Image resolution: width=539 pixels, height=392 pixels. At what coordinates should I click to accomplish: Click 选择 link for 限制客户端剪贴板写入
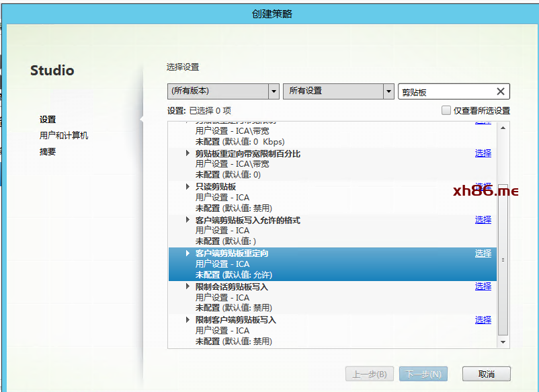coord(483,320)
